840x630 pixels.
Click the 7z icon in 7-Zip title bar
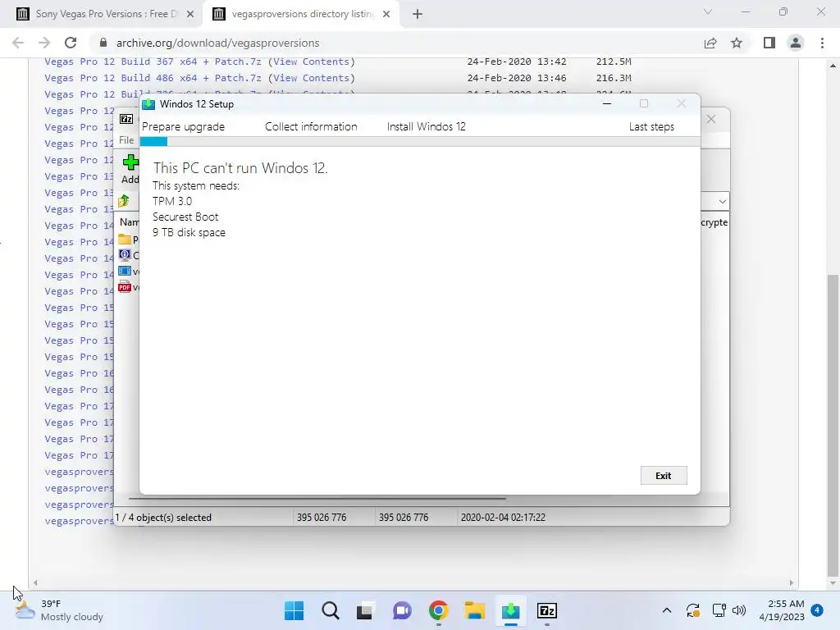[x=126, y=119]
